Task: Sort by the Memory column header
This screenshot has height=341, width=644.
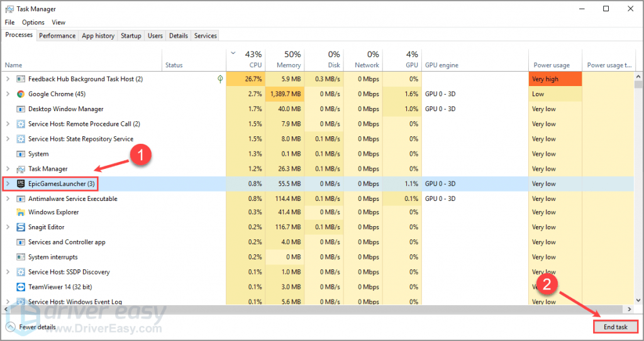Action: (284, 60)
